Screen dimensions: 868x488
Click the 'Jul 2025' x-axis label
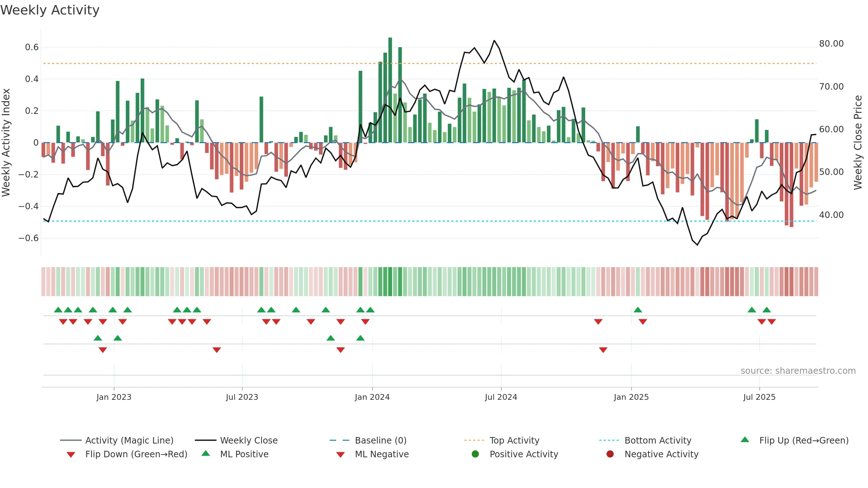coord(759,397)
